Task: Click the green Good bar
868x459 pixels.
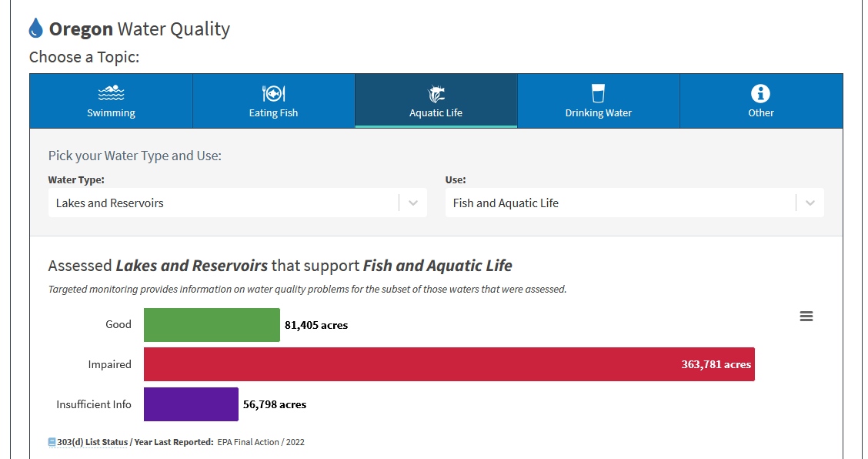Action: (x=212, y=325)
